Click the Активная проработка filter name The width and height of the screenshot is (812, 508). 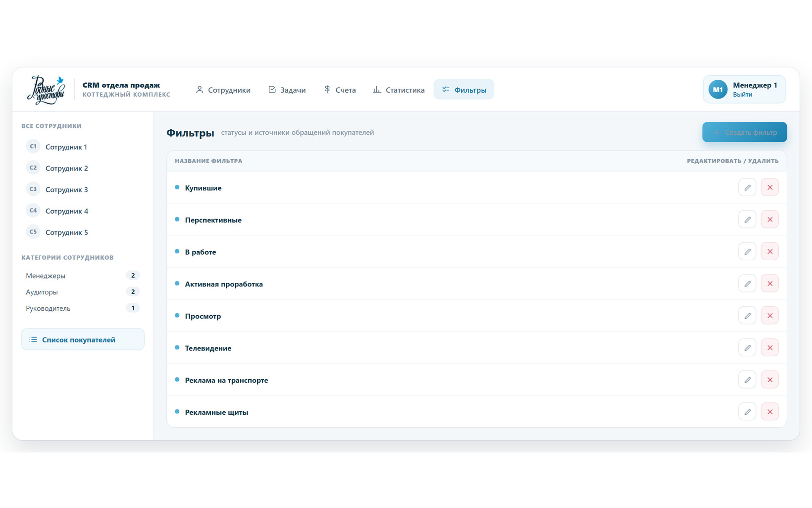[x=224, y=284]
